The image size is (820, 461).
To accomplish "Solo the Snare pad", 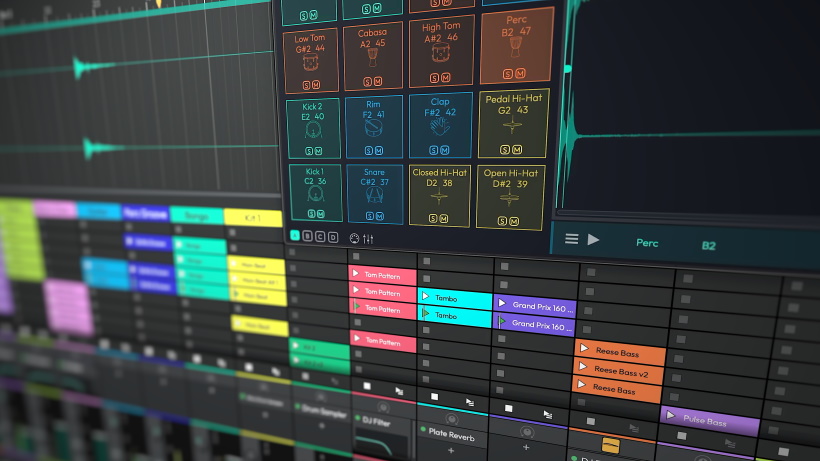I will [370, 216].
